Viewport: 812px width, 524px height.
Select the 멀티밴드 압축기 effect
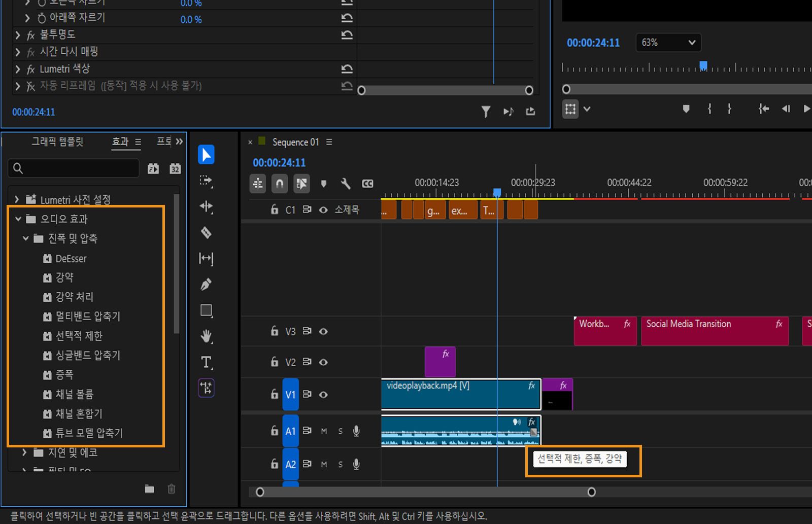click(87, 317)
